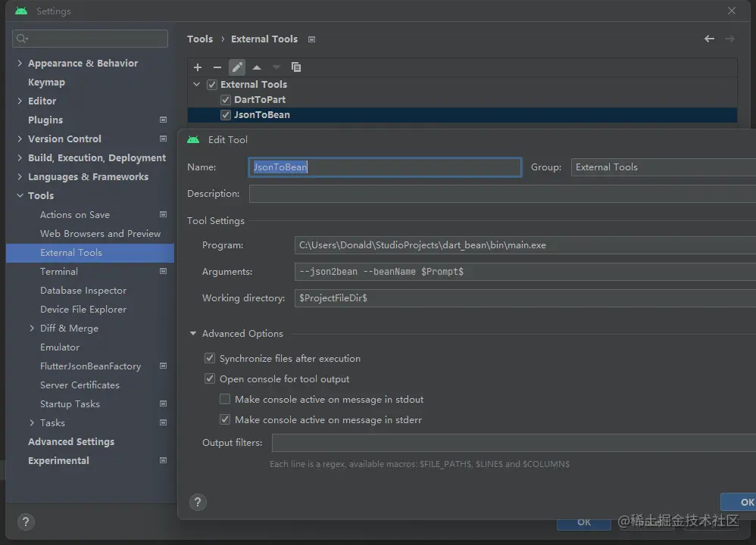
Task: Close the Settings window
Action: pyautogui.click(x=732, y=11)
